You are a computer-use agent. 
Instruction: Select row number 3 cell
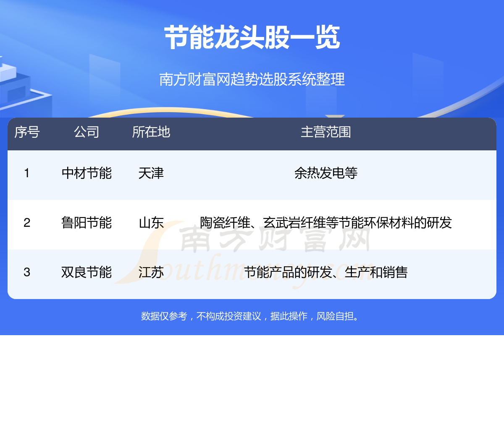[27, 272]
